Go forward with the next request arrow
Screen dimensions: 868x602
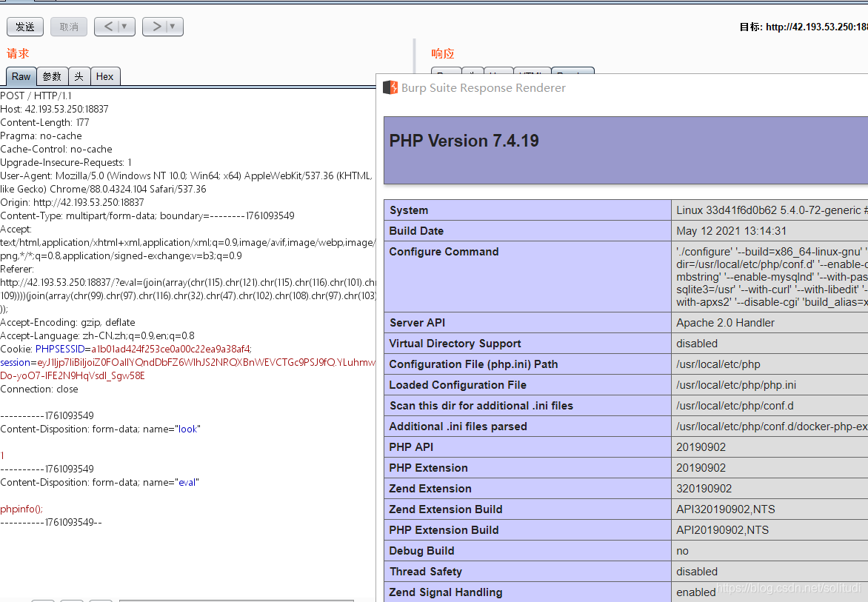(x=157, y=27)
